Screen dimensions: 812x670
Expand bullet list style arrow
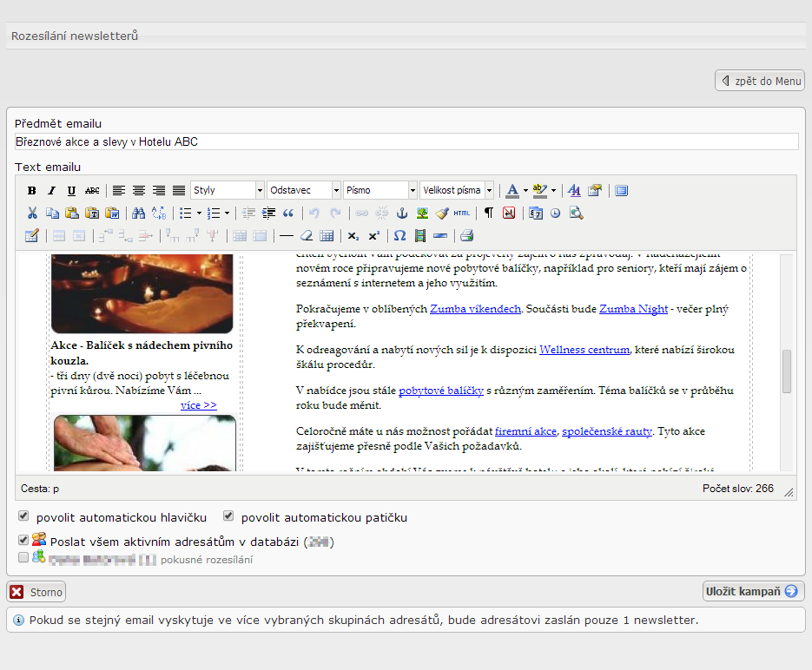199,213
